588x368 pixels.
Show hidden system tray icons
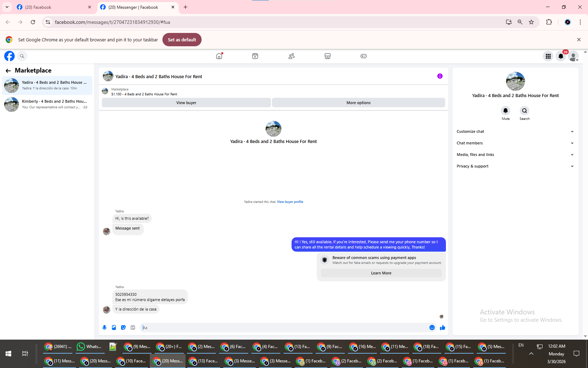point(531,354)
